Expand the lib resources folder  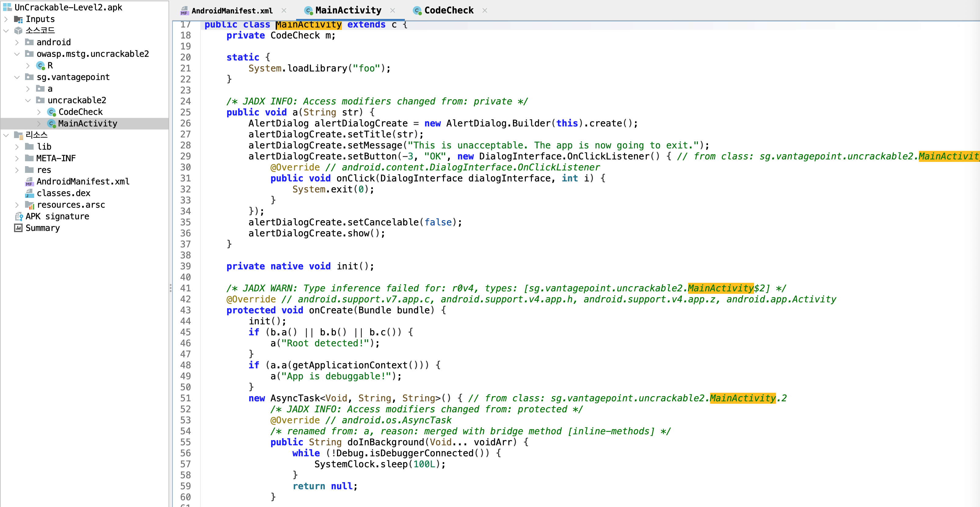(17, 147)
